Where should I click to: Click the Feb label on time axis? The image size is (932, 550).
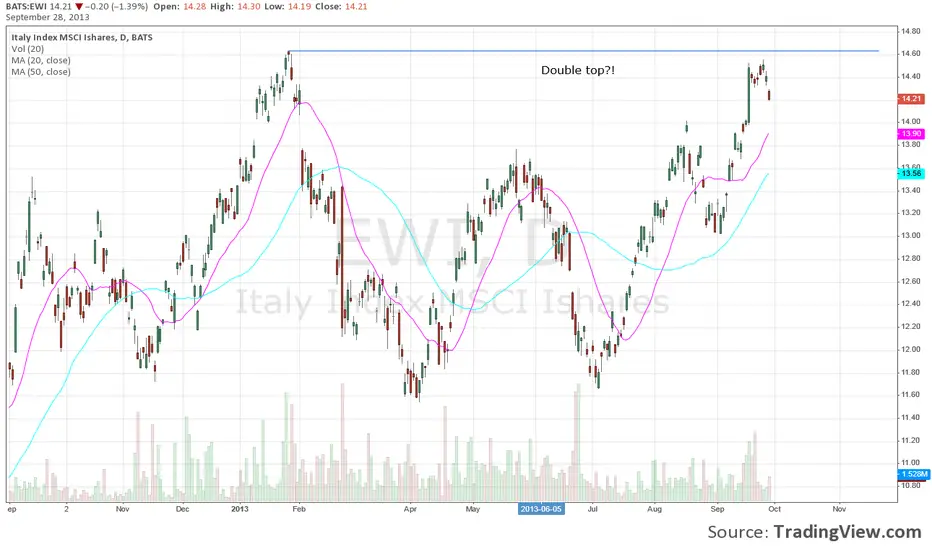[299, 509]
